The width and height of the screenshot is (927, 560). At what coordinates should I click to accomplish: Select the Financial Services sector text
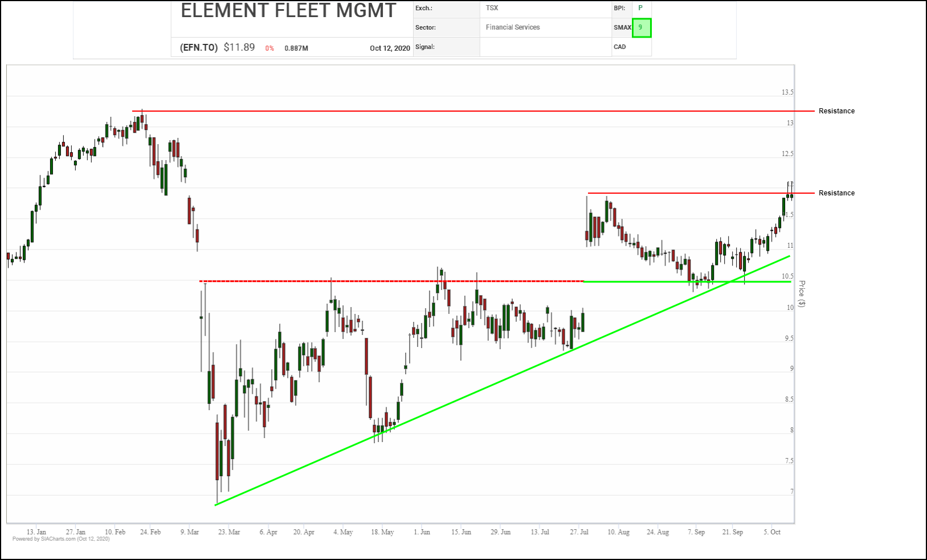pos(512,27)
